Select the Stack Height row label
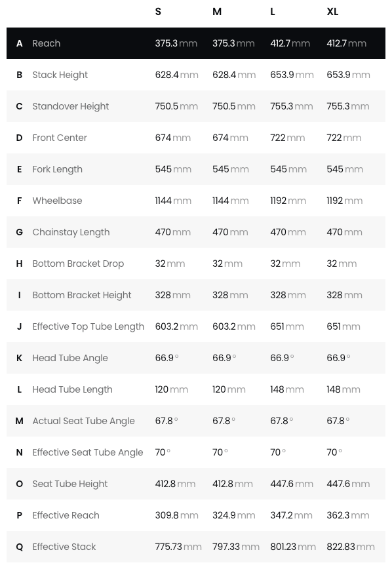Screen dimensions: 392x567 pos(60,75)
